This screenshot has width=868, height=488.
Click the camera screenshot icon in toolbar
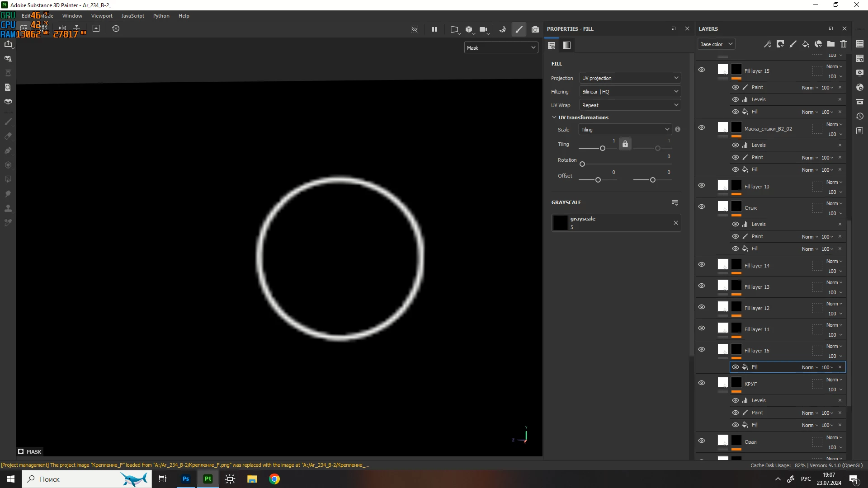pyautogui.click(x=535, y=29)
